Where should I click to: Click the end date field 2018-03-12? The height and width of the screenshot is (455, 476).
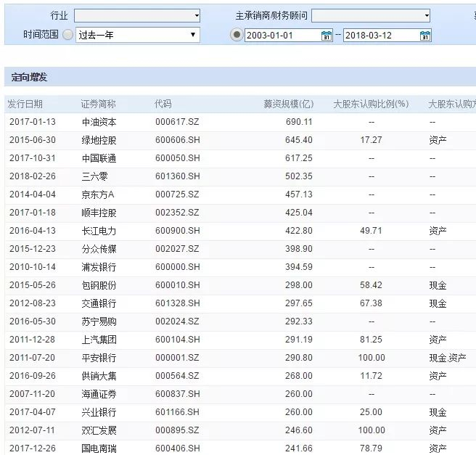[380, 36]
